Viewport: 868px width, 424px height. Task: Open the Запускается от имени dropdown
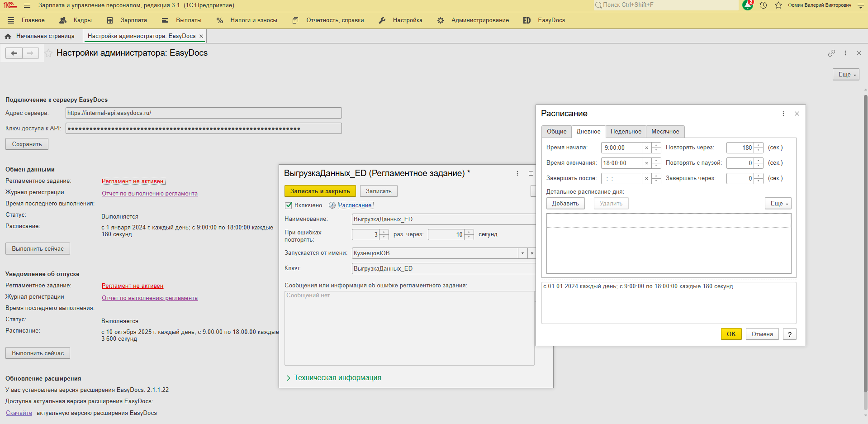[522, 253]
